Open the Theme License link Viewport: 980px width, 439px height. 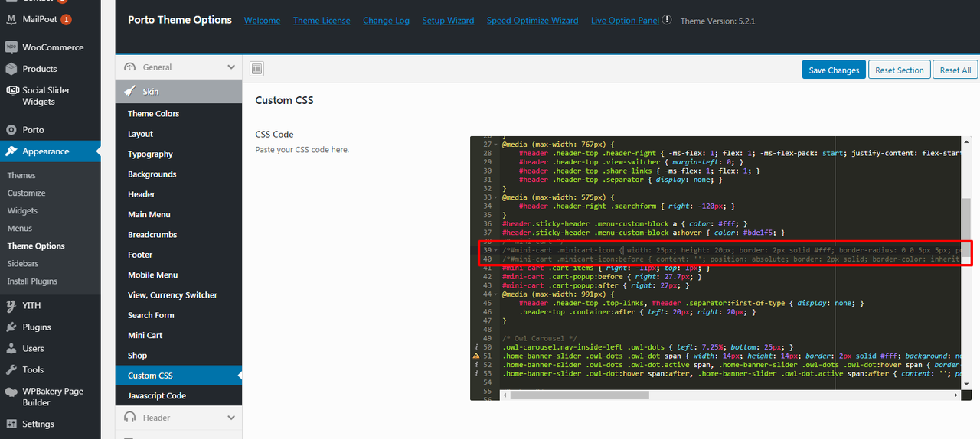click(322, 21)
